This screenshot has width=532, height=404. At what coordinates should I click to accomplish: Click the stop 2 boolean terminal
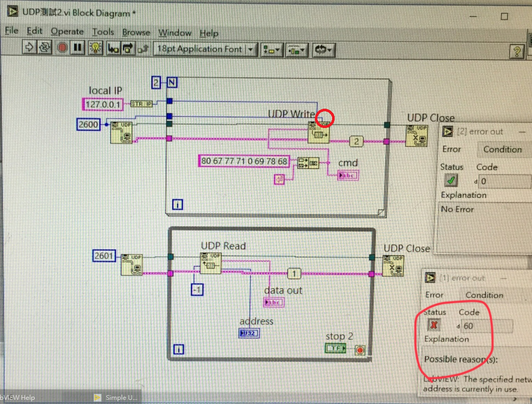coord(336,349)
